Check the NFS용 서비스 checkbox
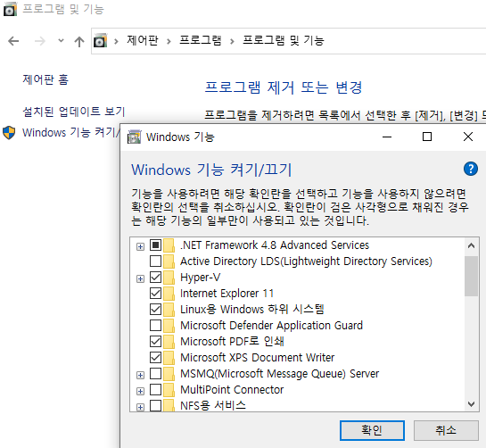 pyautogui.click(x=155, y=405)
